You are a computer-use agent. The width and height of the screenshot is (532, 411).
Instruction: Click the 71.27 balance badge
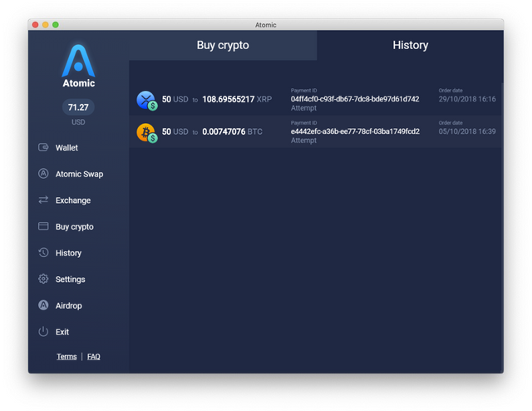pyautogui.click(x=78, y=107)
